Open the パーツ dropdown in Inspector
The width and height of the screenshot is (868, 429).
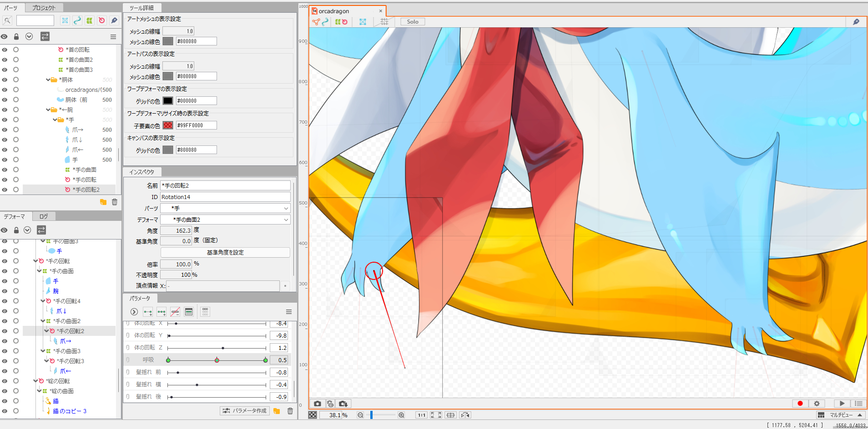[225, 208]
